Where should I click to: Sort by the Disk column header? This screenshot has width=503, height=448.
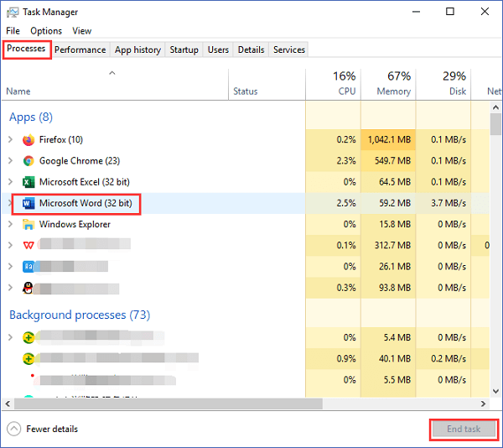443,84
